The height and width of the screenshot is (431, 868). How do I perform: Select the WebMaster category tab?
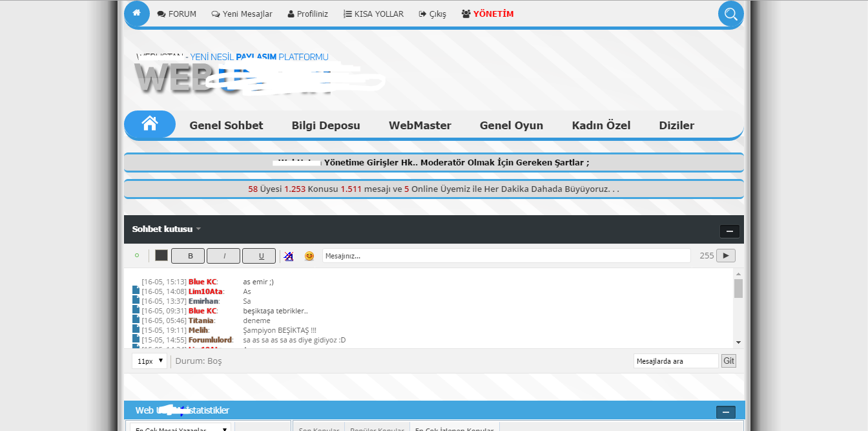coord(420,125)
